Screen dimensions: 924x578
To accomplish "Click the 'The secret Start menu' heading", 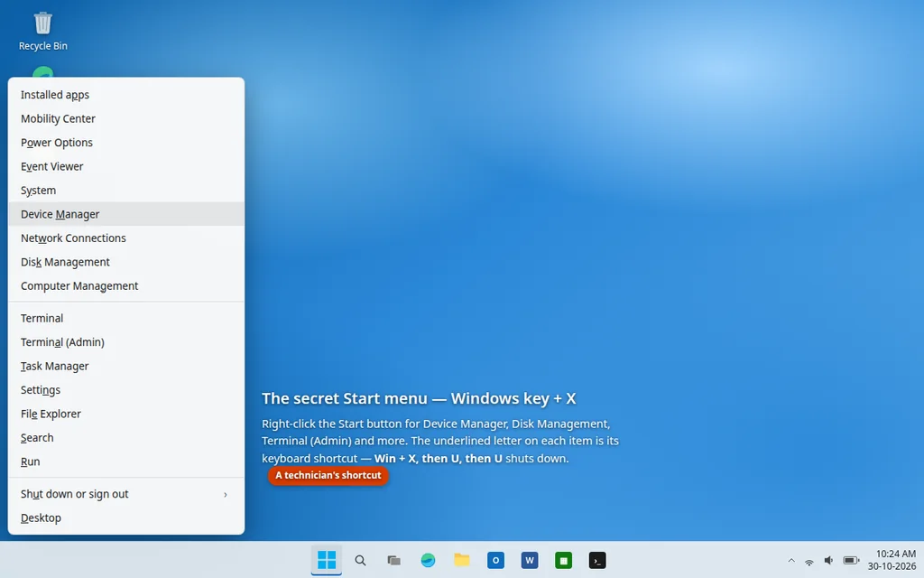I will 419,398.
